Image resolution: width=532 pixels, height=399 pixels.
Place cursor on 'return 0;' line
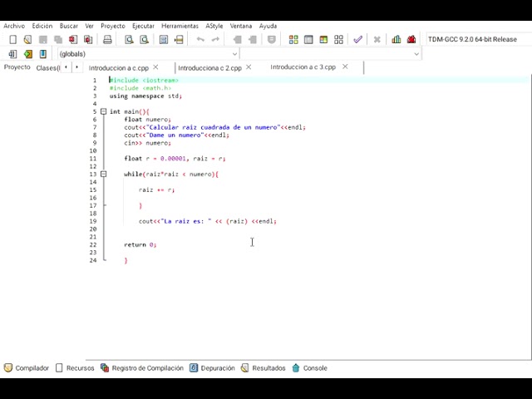[x=140, y=244]
